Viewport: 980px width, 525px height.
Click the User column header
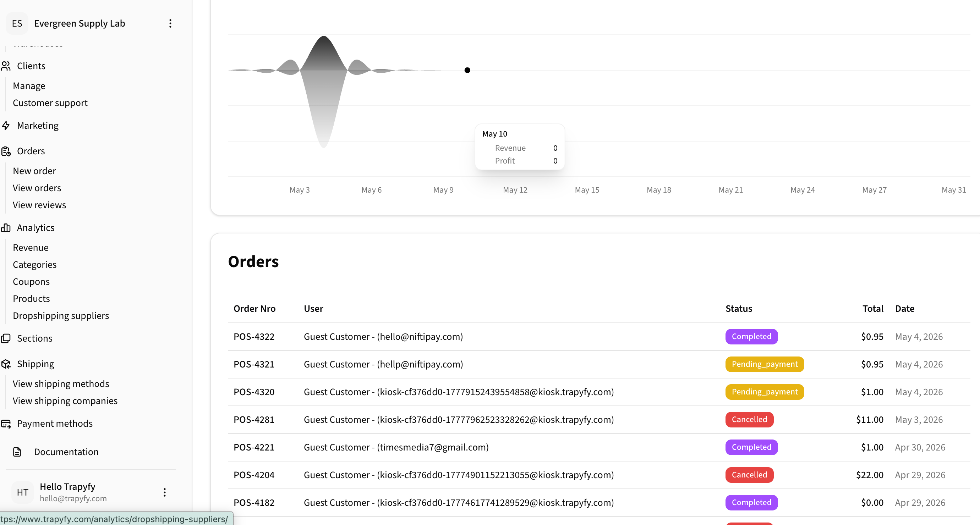coord(313,309)
